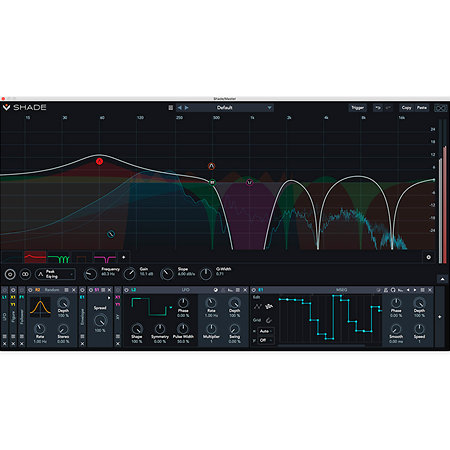Toggle the MSEG grid snap magnet
450x450 pixels.
click(x=269, y=320)
